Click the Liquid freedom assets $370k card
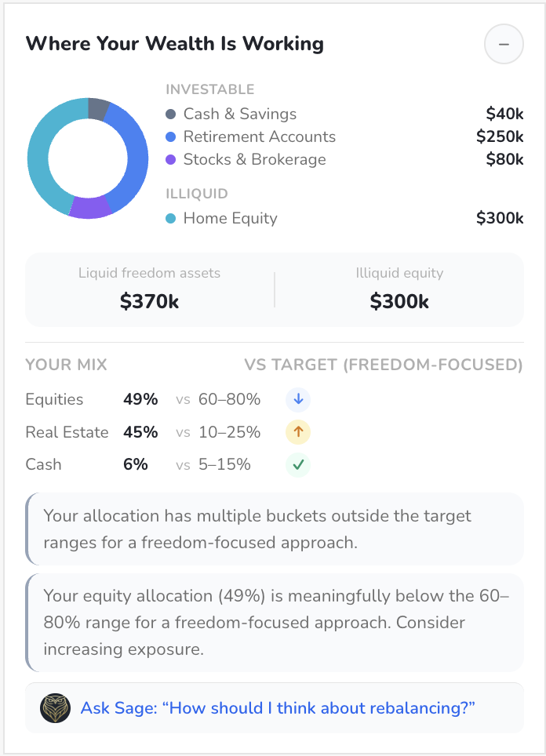 tap(149, 289)
